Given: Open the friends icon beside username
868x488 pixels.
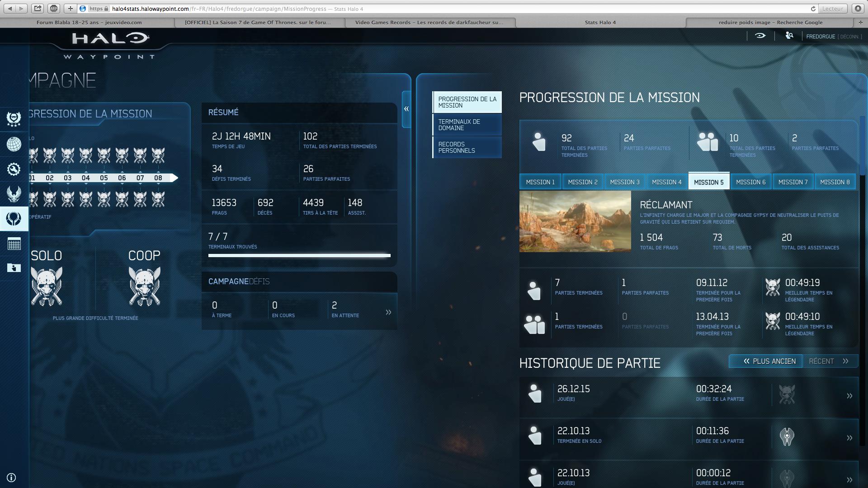Looking at the screenshot, I should [x=789, y=36].
